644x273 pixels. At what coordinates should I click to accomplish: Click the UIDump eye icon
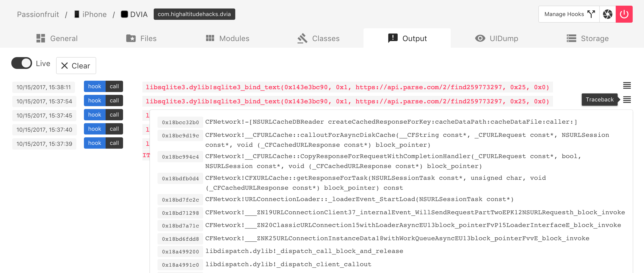pos(480,38)
